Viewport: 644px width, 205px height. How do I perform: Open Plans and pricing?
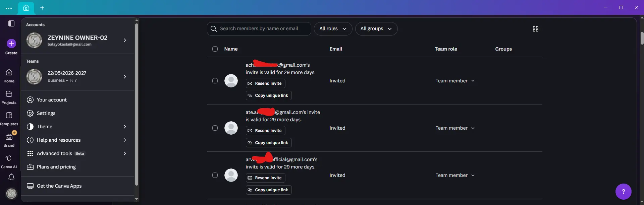click(x=77, y=167)
